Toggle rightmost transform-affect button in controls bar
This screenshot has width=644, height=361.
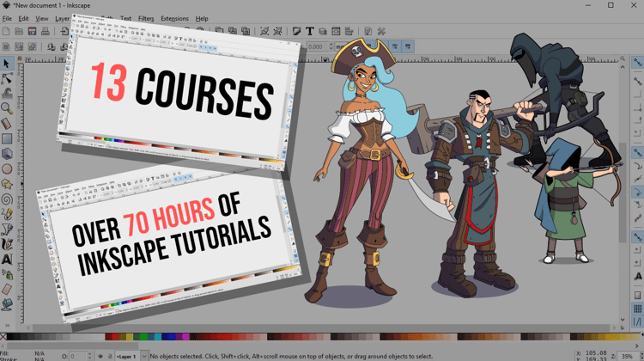[x=408, y=46]
